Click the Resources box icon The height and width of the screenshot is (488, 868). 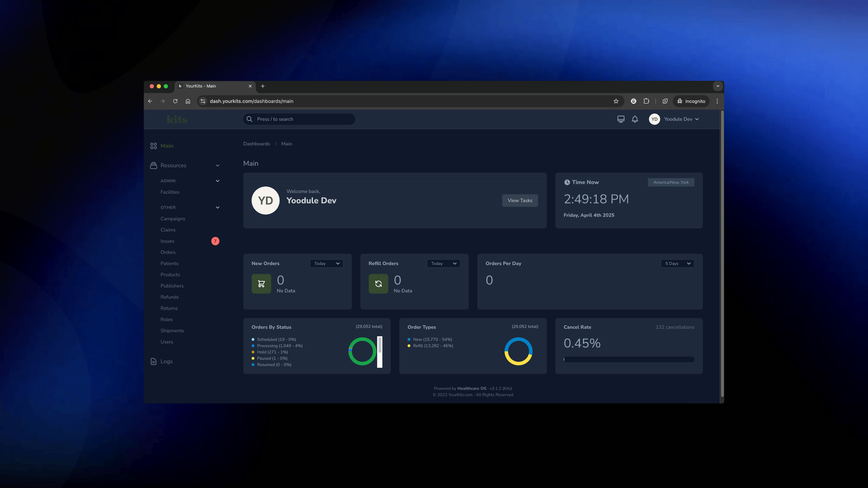click(153, 165)
